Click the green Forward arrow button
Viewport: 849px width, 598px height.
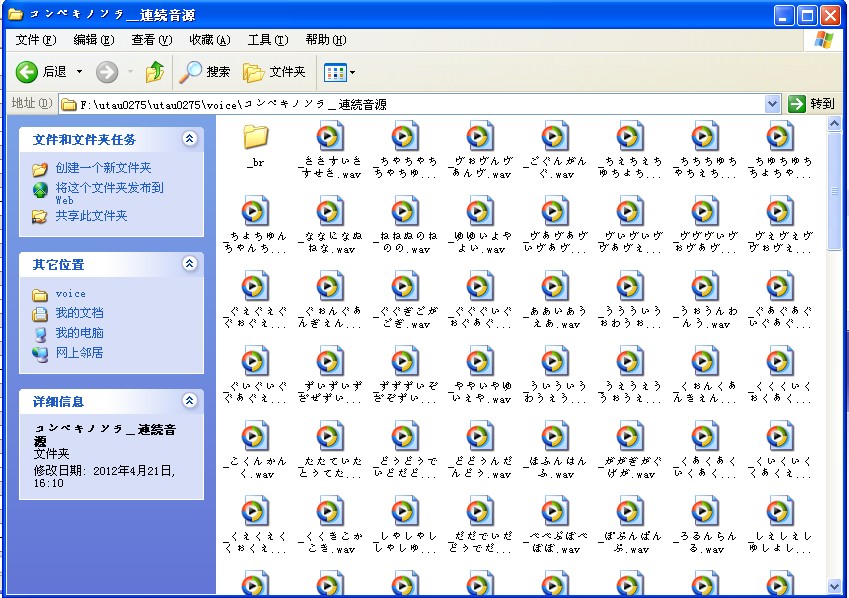click(107, 72)
